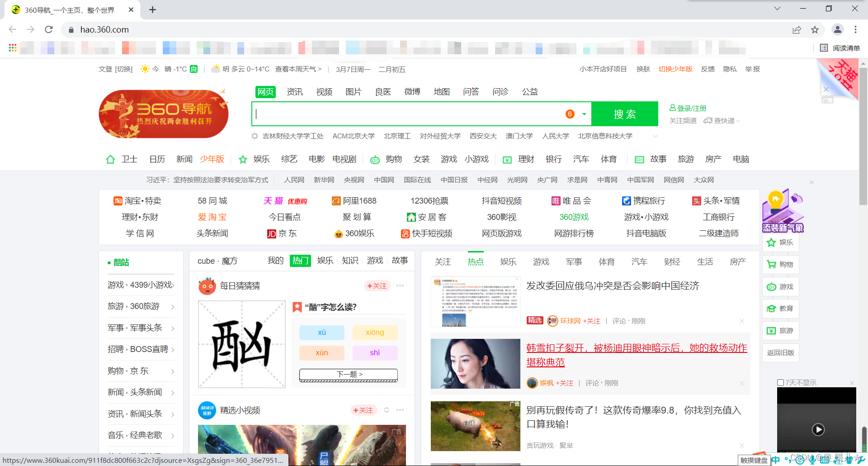Switch the cube panel to 知识 tab
Viewport: 868px width, 466px height.
click(350, 261)
